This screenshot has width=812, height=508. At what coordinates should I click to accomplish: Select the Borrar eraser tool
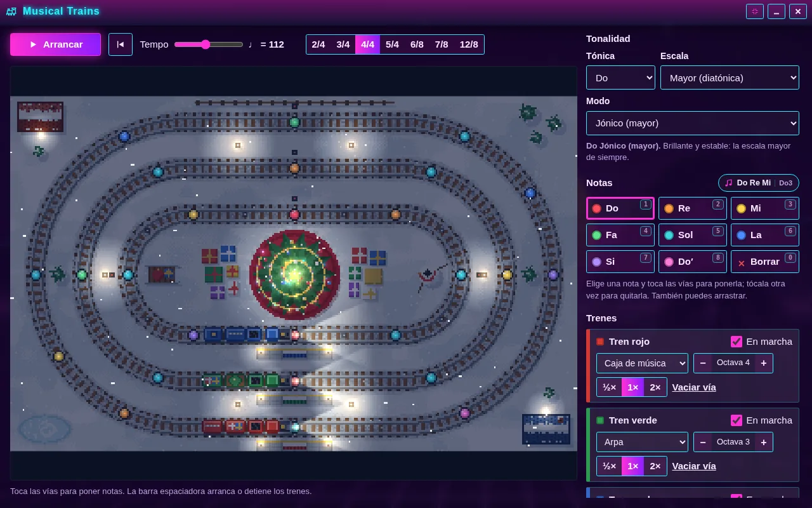[764, 262]
